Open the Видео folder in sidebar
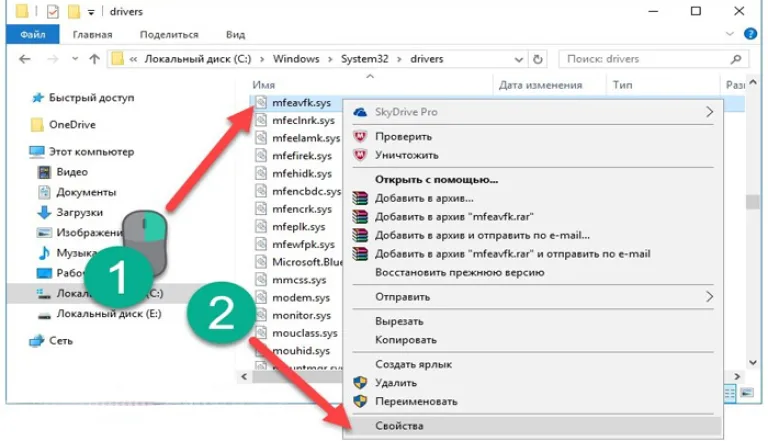The width and height of the screenshot is (768, 441). click(x=72, y=172)
